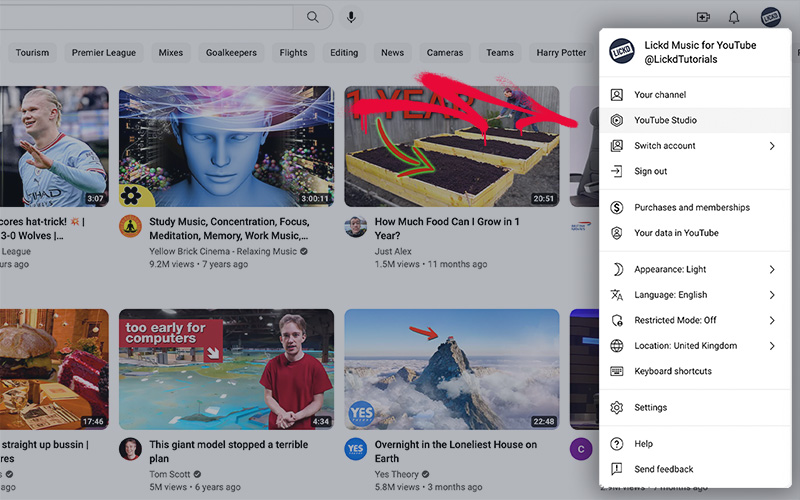Click the Your data shield icon
This screenshot has height=500, width=800.
click(x=616, y=233)
